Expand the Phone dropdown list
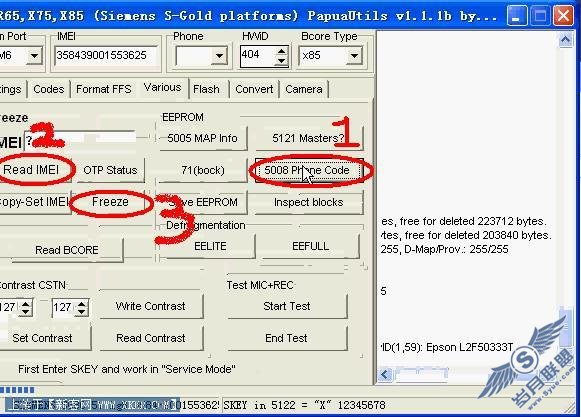The image size is (581, 417). pos(219,56)
